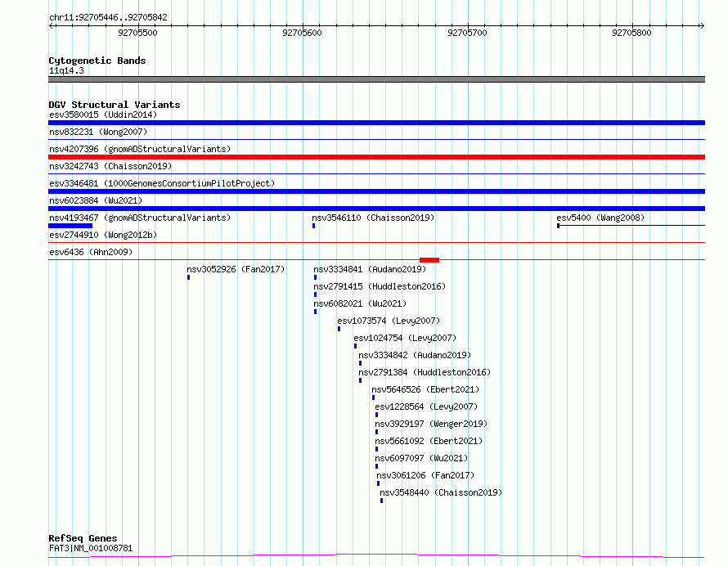The height and width of the screenshot is (566, 728).
Task: Click the 92705600 ruler tick label
Action: tap(303, 33)
